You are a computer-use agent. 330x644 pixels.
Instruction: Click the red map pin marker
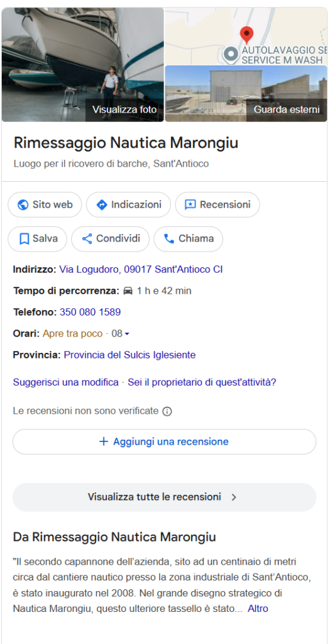(246, 35)
